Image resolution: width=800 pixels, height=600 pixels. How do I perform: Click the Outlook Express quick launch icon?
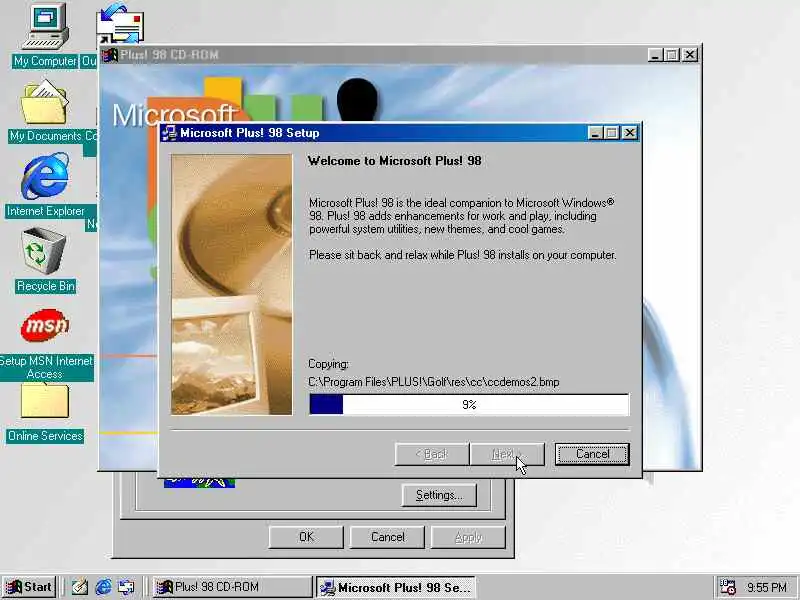click(127, 587)
